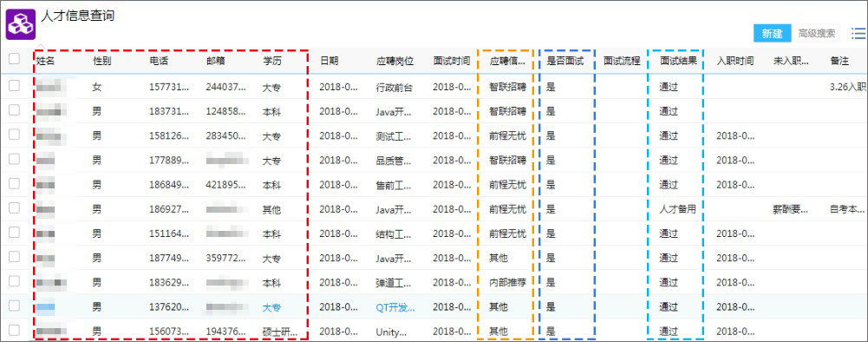Sort by the 姓名 column header

pos(45,61)
